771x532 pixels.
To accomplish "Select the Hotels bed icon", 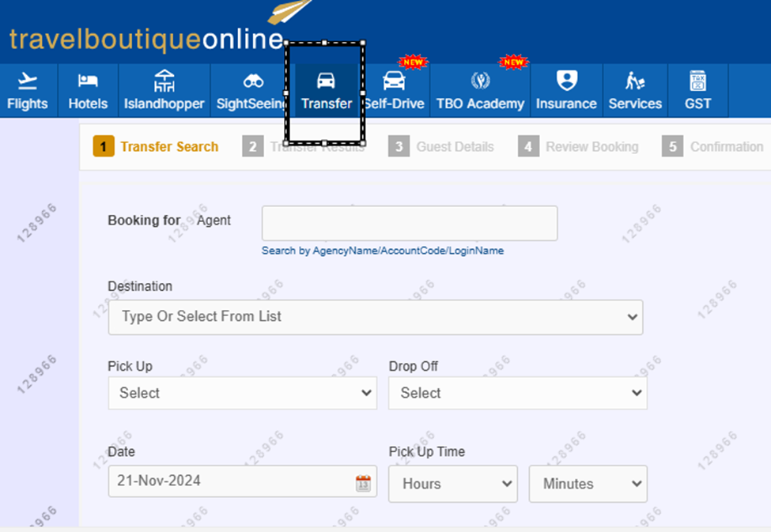I will pos(88,81).
